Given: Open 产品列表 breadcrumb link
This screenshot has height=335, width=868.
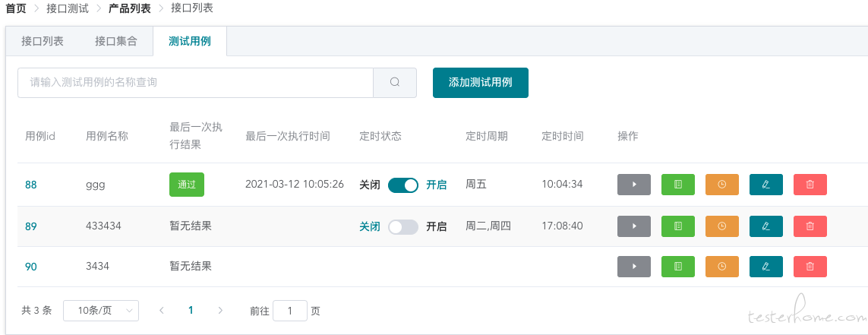Looking at the screenshot, I should (130, 8).
